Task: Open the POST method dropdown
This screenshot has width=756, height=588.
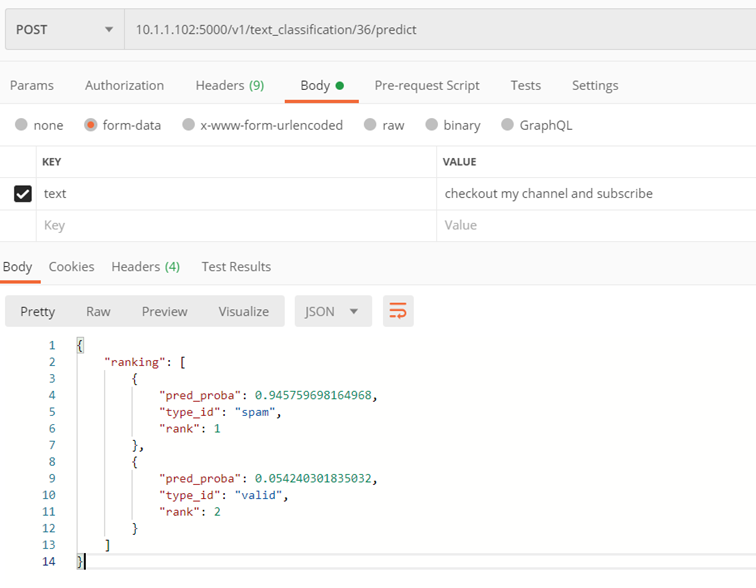Action: (65, 29)
